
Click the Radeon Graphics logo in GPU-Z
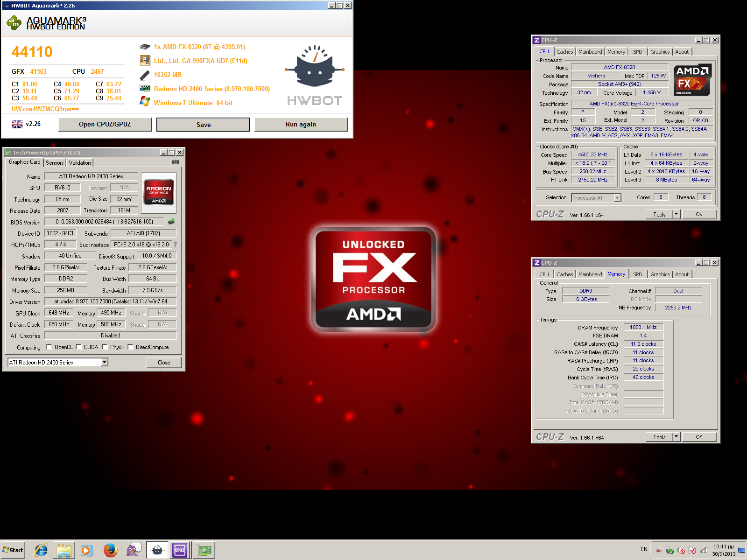click(x=159, y=192)
